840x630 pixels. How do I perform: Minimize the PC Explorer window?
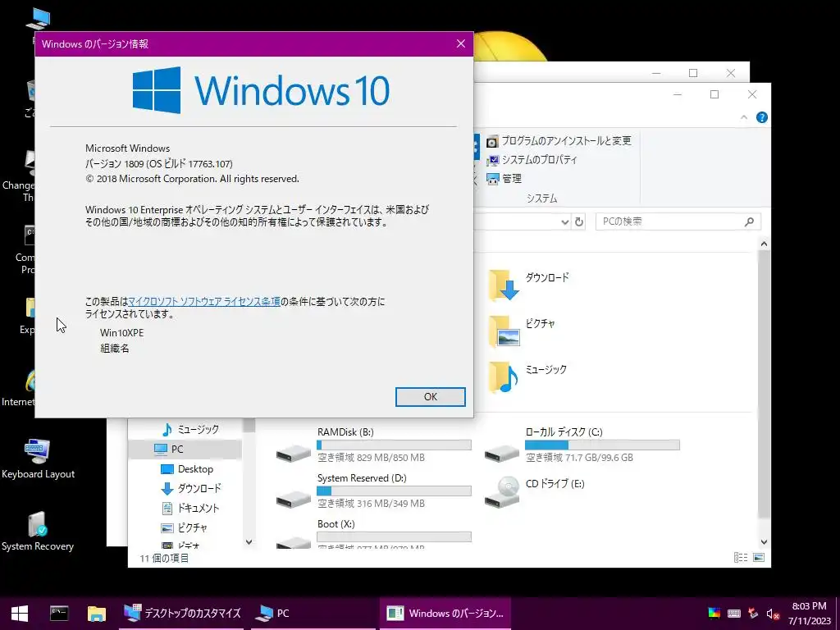point(678,95)
